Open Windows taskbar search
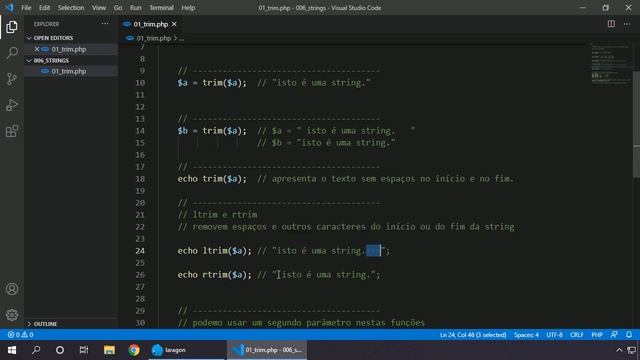640x360 pixels. pos(36,350)
